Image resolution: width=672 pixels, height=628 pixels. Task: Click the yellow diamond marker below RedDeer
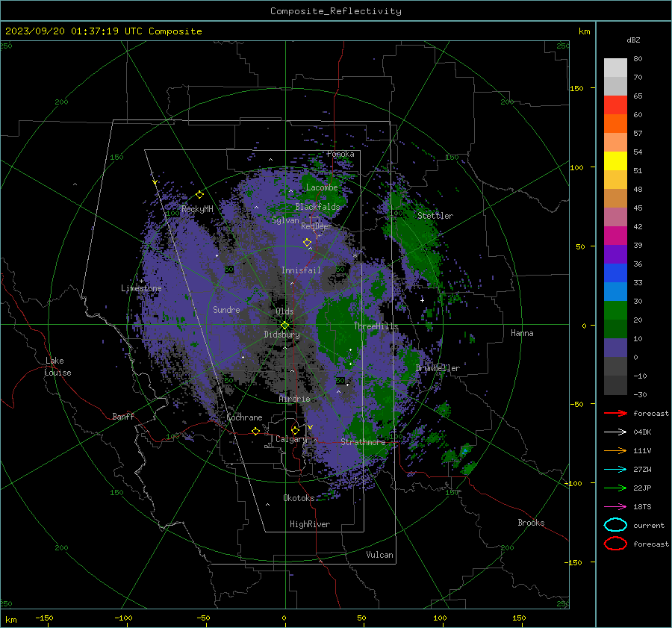point(307,243)
